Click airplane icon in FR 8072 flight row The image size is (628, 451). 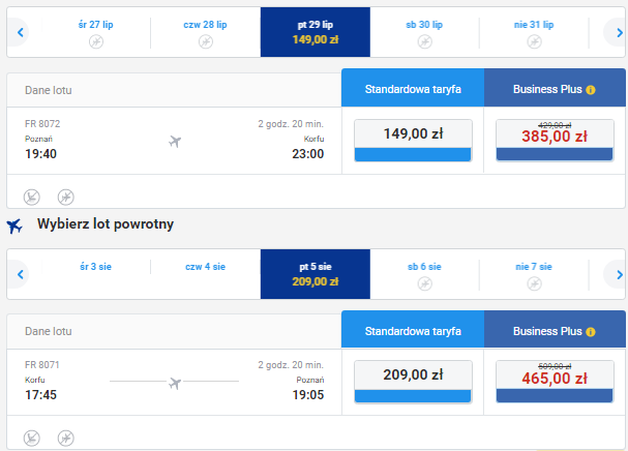pyautogui.click(x=175, y=141)
